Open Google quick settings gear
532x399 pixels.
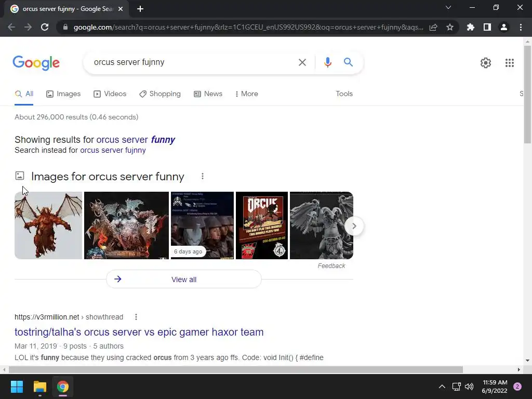pyautogui.click(x=486, y=63)
